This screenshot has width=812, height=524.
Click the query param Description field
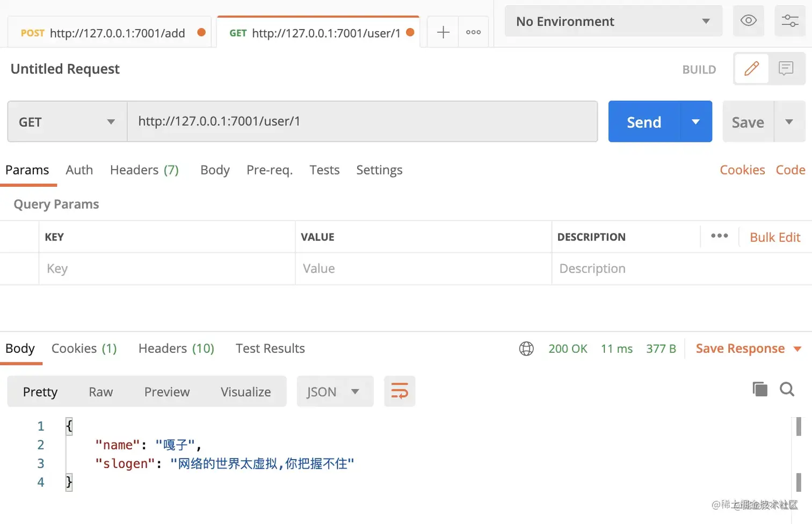point(682,269)
